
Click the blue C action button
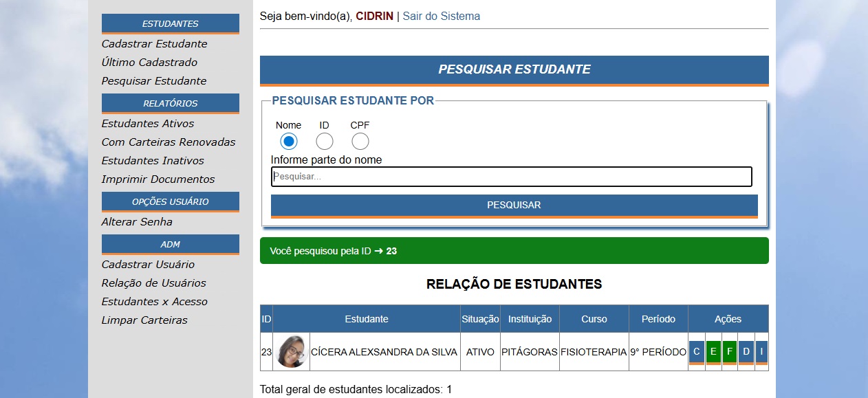pyautogui.click(x=696, y=352)
